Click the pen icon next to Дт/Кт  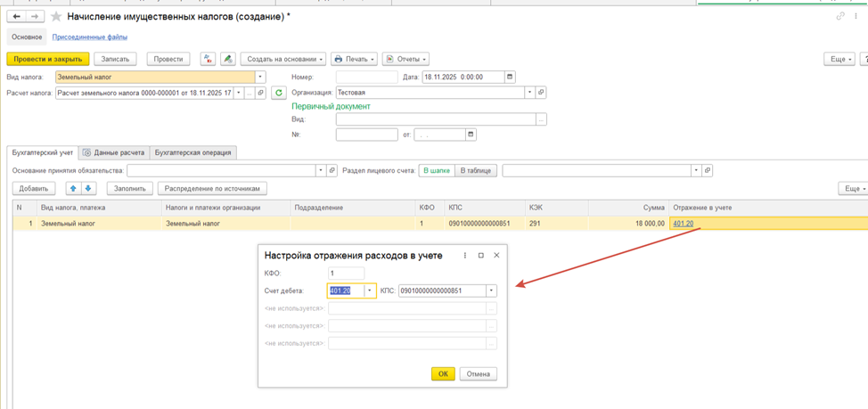tap(228, 59)
